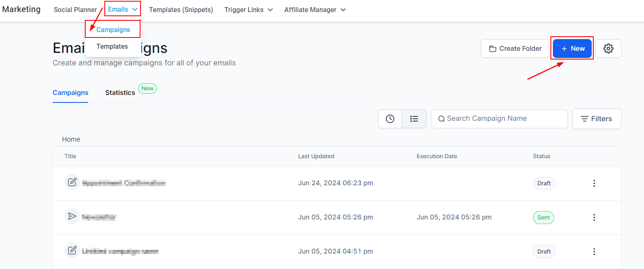Click the New campaign button
The image size is (644, 269).
point(572,49)
